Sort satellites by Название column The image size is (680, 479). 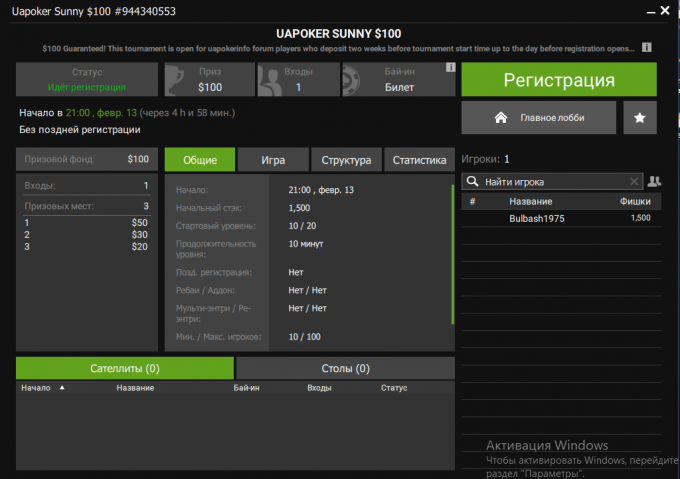(135, 388)
